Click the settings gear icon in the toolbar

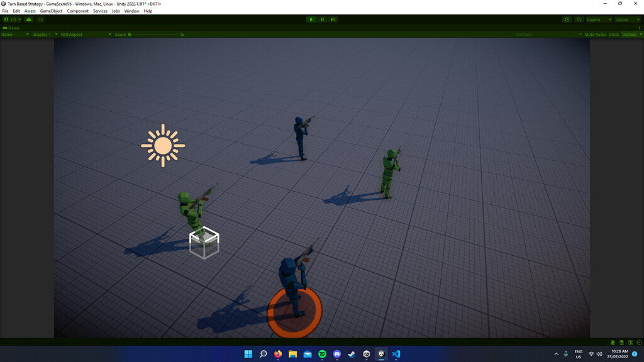[39, 19]
